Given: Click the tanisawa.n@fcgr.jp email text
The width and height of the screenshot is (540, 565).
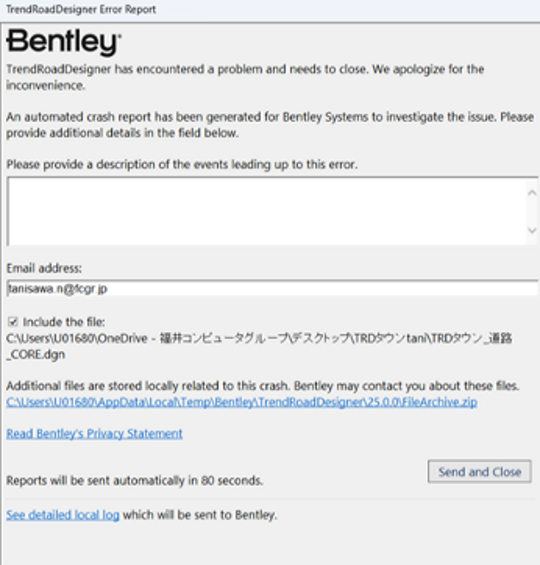Looking at the screenshot, I should point(58,289).
